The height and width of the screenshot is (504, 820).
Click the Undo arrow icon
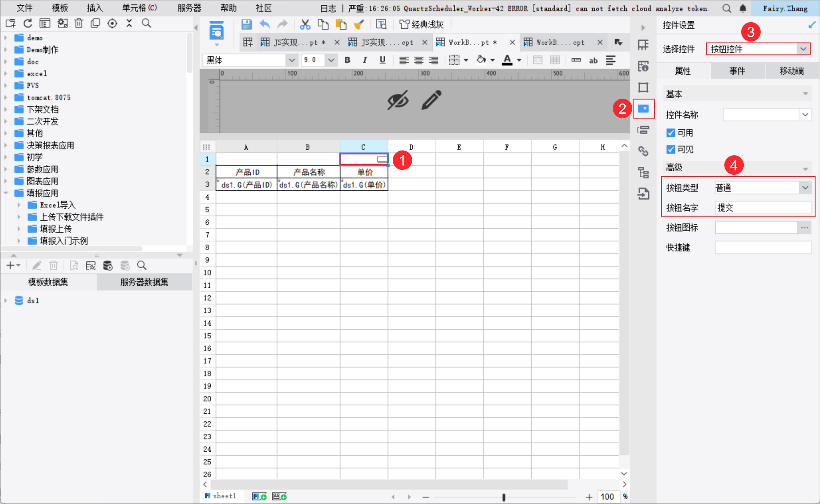pos(265,24)
